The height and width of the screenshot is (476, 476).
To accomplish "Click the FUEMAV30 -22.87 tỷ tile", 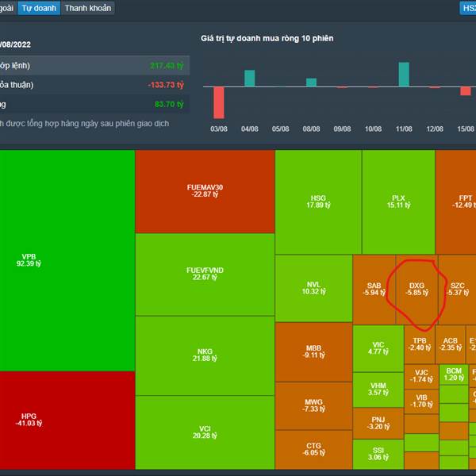I will [205, 191].
